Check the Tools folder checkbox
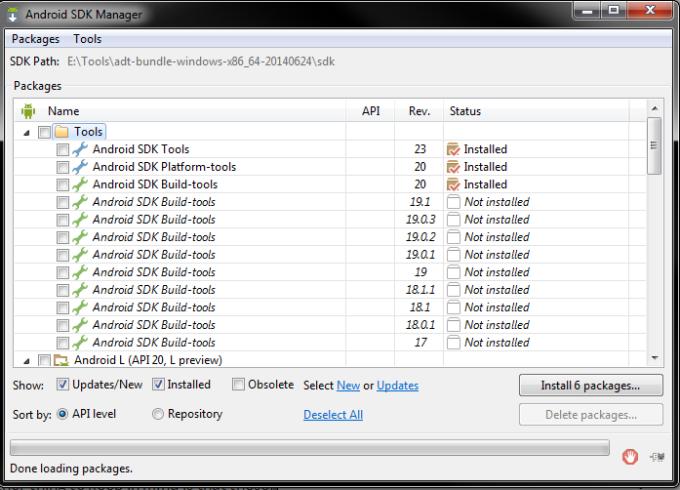The width and height of the screenshot is (680, 490). tap(44, 132)
